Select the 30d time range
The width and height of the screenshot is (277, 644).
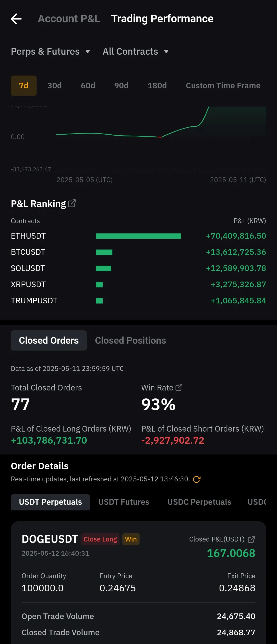55,86
